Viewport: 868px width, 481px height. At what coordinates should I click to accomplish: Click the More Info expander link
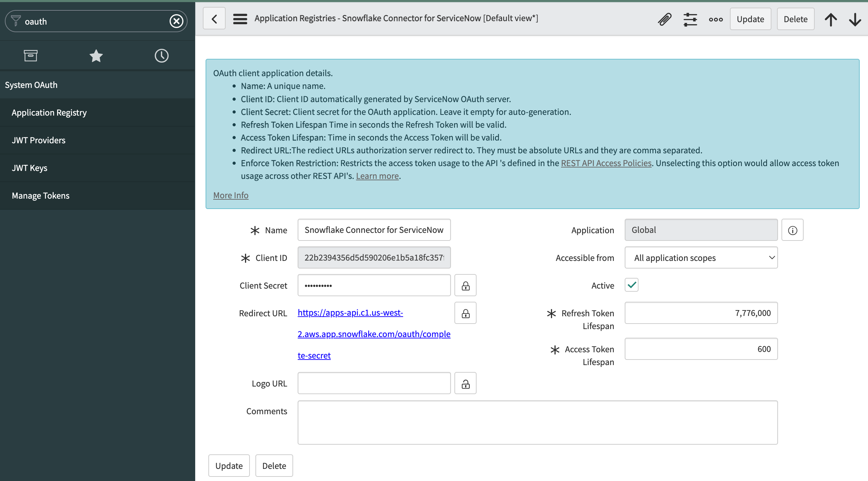230,194
